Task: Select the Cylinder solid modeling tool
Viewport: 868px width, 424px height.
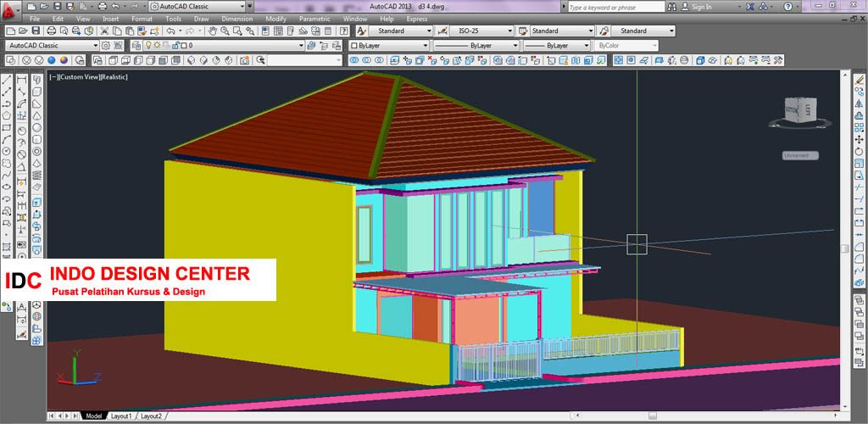Action: click(37, 139)
